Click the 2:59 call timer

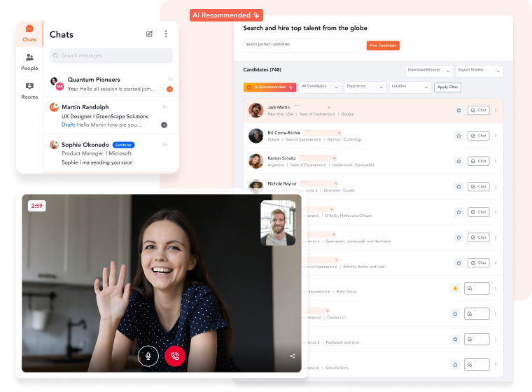(x=37, y=206)
